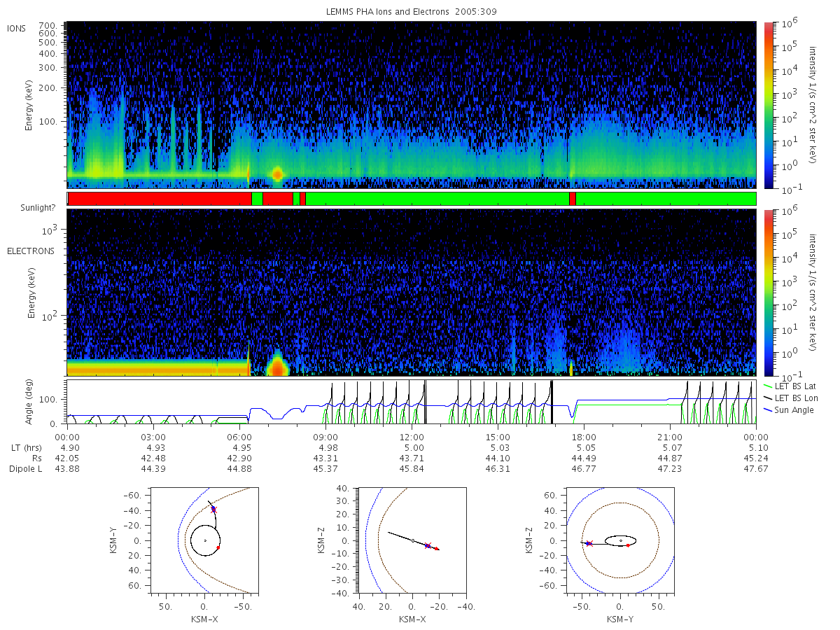Click the orange burst in electrons spectrogram
Image resolution: width=840 pixels, height=630 pixels.
click(278, 365)
